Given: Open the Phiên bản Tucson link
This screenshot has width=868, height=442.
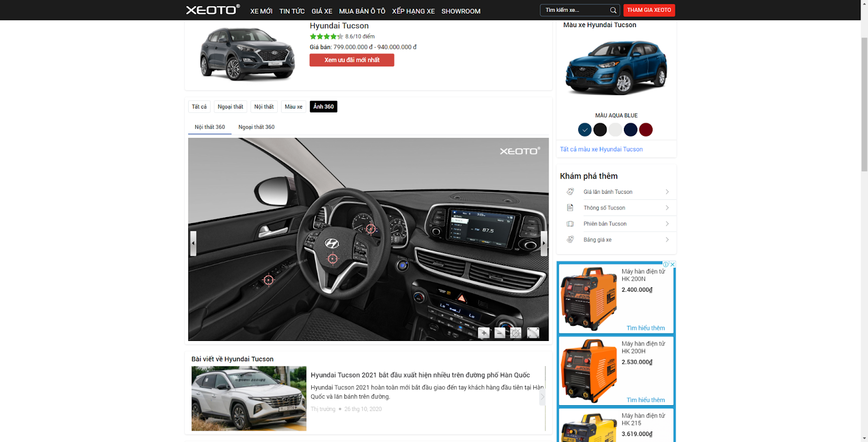Looking at the screenshot, I should [605, 224].
